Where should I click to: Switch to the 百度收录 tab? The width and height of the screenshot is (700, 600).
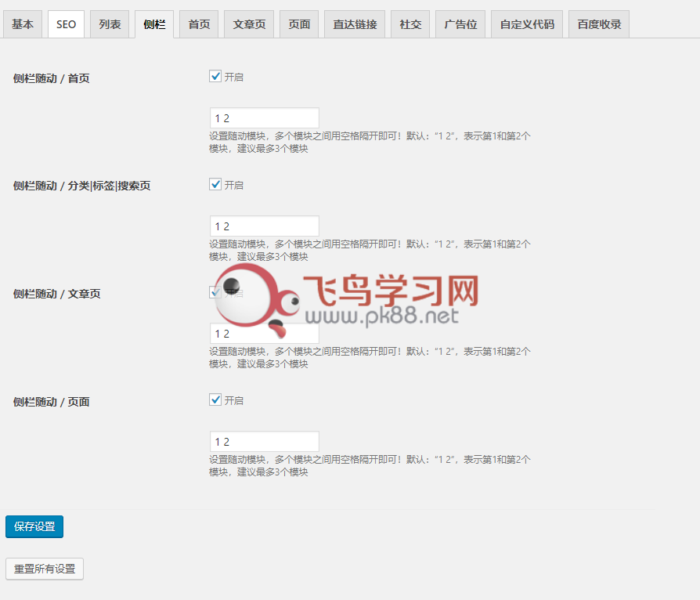pos(599,24)
